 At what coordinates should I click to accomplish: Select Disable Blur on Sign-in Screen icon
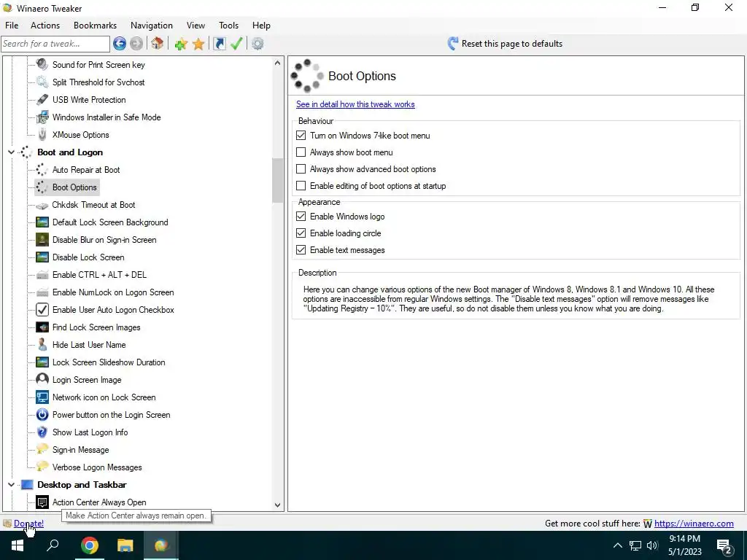click(42, 240)
